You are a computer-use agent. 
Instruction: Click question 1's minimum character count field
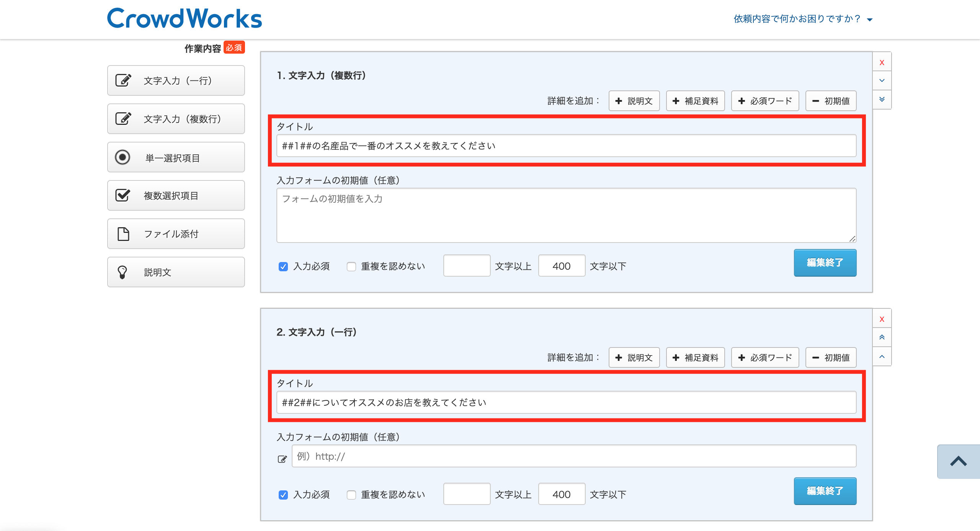pos(466,266)
